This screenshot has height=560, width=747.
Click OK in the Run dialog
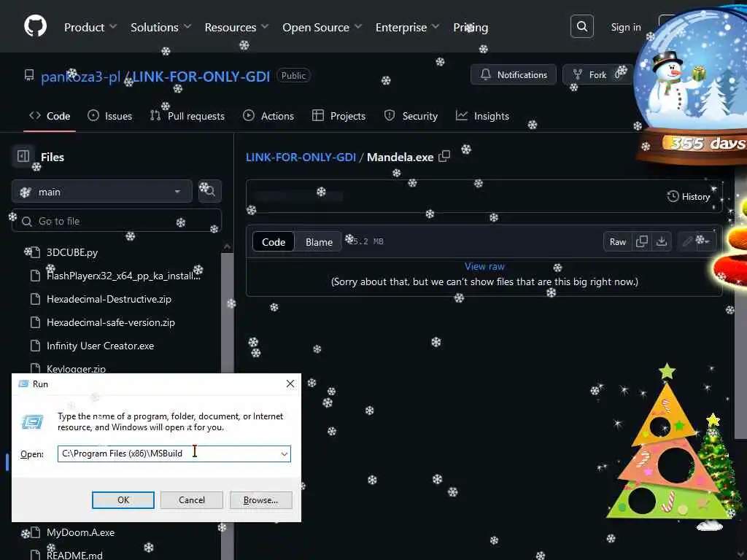tap(123, 500)
